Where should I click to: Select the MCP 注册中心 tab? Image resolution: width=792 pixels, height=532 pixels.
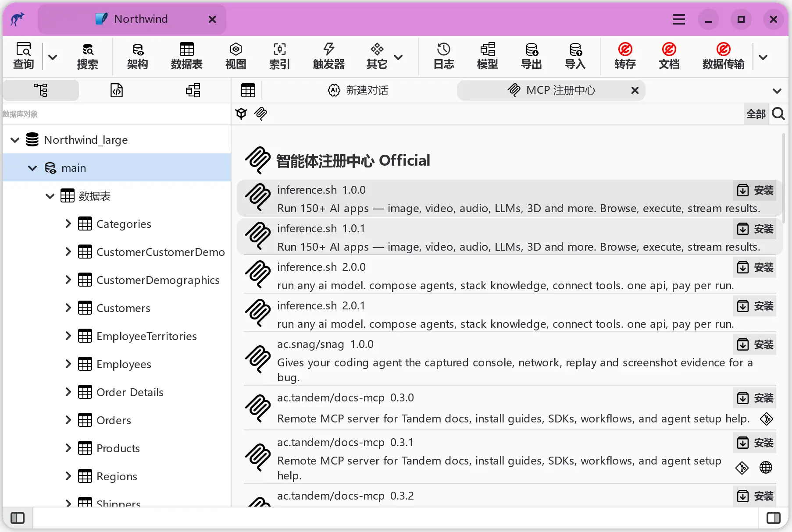coord(551,90)
